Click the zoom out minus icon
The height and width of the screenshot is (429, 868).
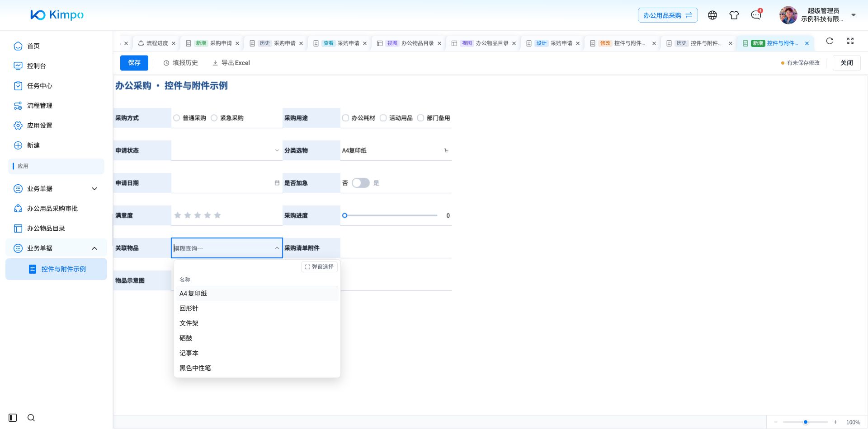point(776,422)
